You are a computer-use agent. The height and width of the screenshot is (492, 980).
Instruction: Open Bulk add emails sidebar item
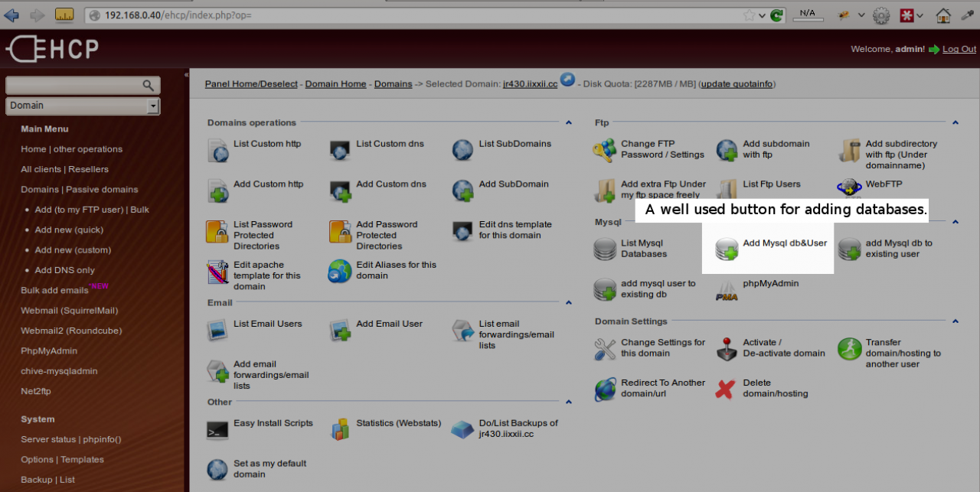tap(54, 290)
